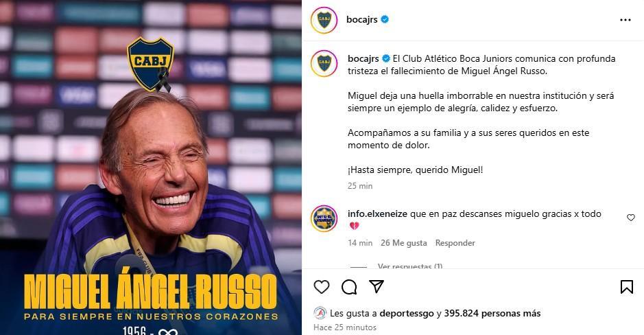This screenshot has width=644, height=335.
Task: Open deportessgo profile from likes line
Action: pos(407,313)
